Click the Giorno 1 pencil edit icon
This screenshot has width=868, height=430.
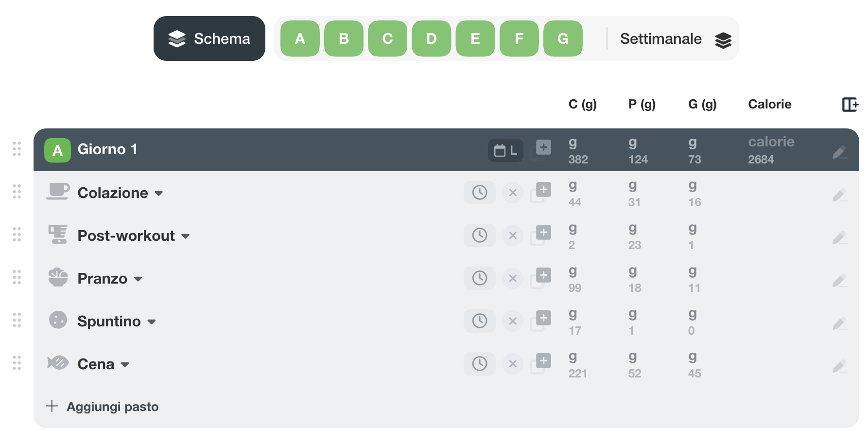pyautogui.click(x=839, y=152)
